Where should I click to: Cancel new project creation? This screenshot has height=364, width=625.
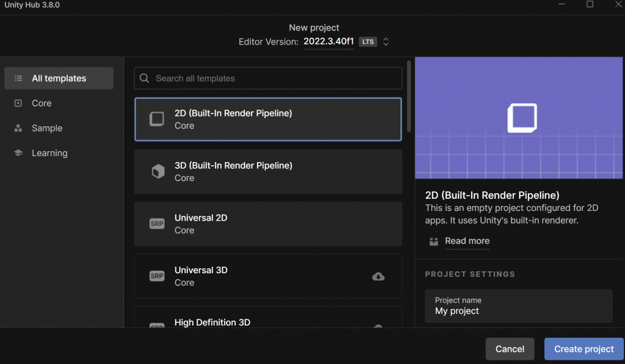point(510,349)
